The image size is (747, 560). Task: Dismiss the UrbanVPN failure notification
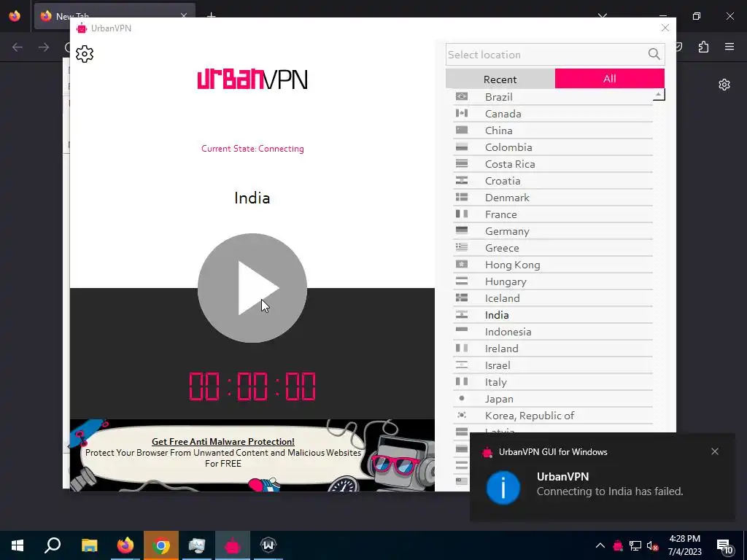pos(715,451)
